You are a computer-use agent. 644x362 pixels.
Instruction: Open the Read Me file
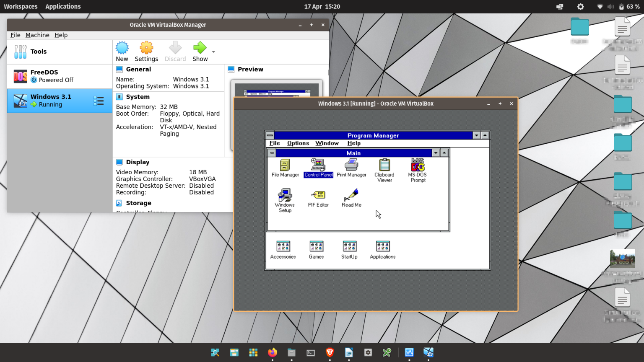pos(351,195)
